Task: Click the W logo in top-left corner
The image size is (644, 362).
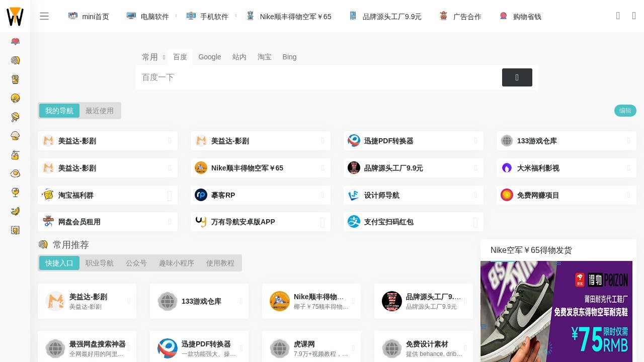Action: (x=15, y=16)
